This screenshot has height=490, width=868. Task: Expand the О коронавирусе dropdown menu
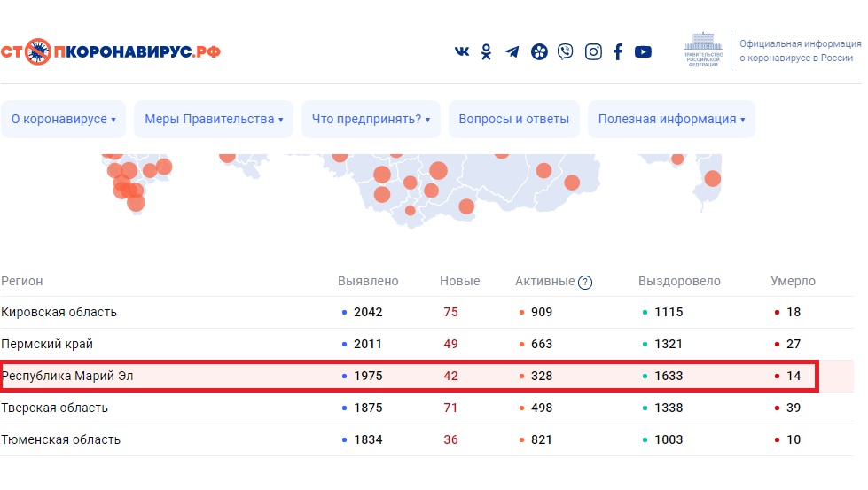pos(63,120)
